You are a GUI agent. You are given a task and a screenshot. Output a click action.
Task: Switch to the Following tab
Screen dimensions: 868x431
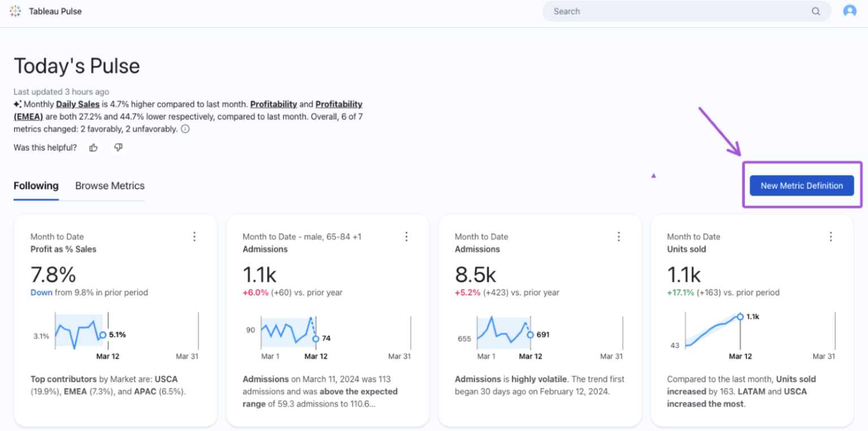[x=36, y=186]
